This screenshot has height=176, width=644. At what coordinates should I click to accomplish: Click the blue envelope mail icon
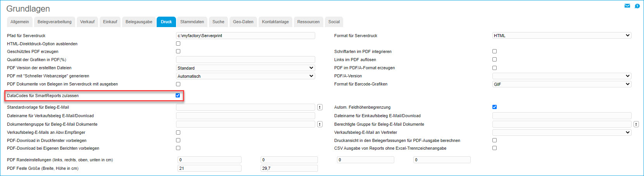627,6
